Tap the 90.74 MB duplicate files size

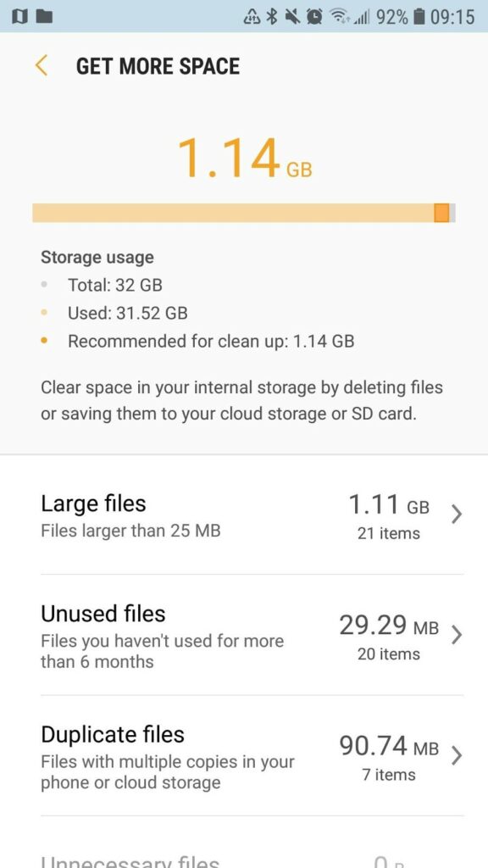coord(388,746)
